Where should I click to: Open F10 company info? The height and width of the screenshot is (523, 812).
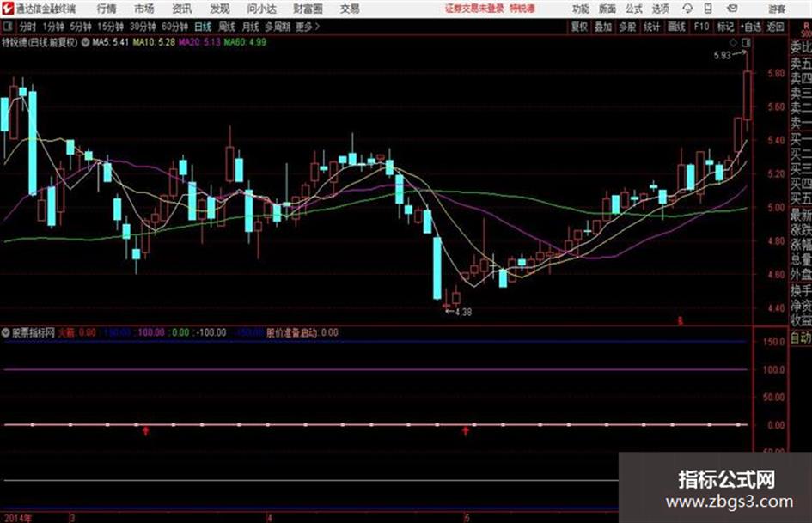click(701, 27)
